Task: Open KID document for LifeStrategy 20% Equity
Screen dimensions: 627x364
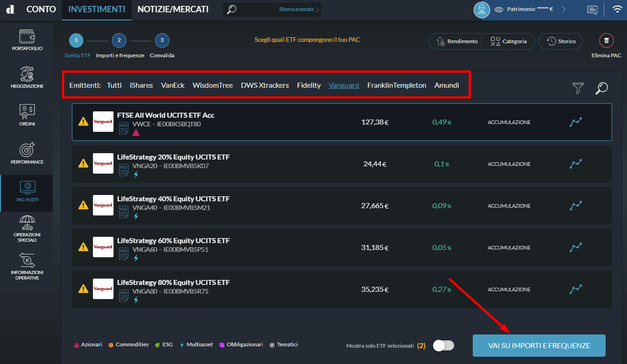Action: point(123,171)
